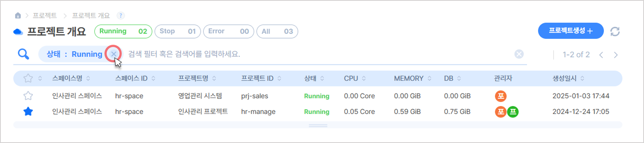
Task: Toggle the favorite star for 영업관리 시스템
Action: [x=28, y=96]
